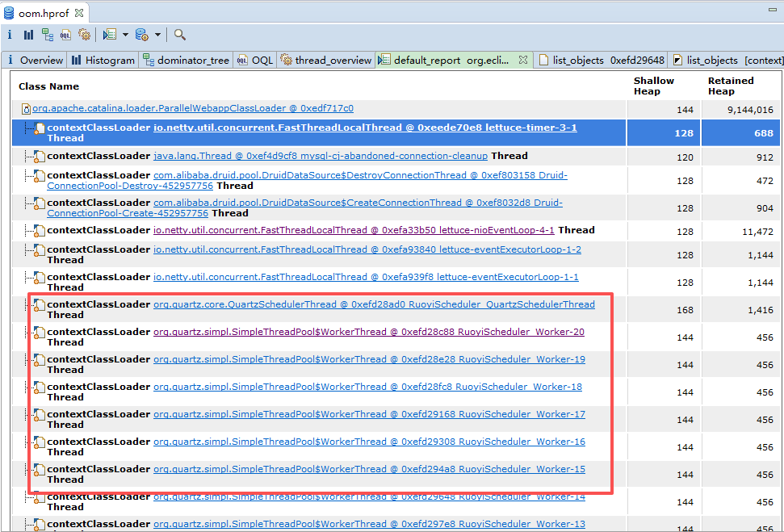This screenshot has width=784, height=532.
Task: Open the Overview pane via toolbar info icon
Action: (10, 35)
